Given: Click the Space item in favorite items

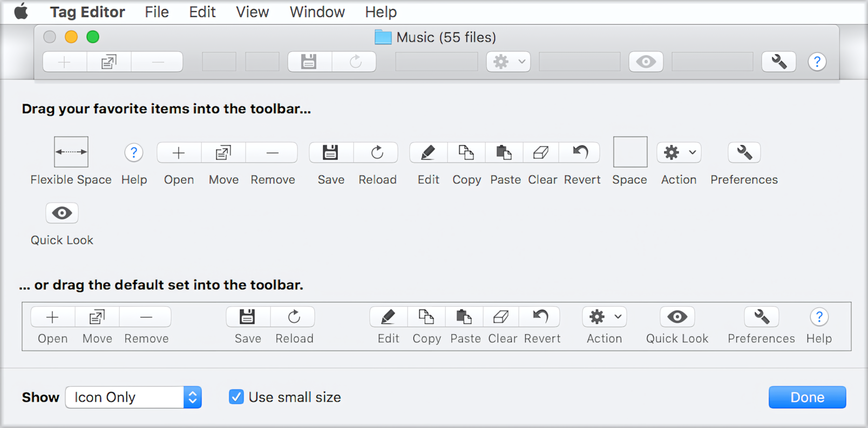Looking at the screenshot, I should pyautogui.click(x=630, y=152).
